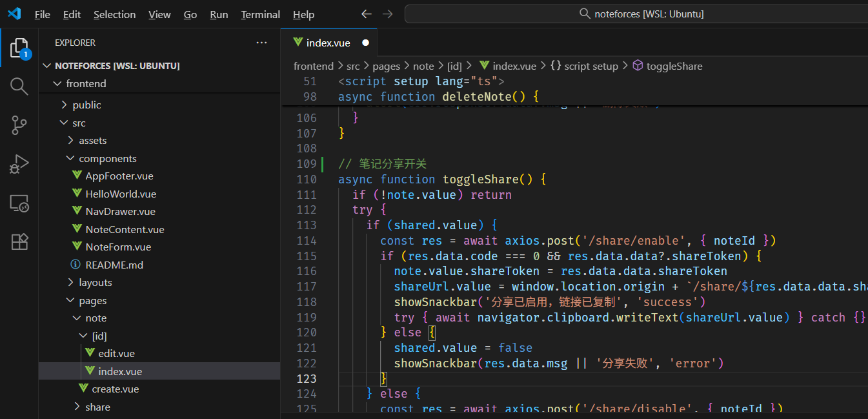Open the Explorer view in activity bar
868x419 pixels.
coord(19,48)
